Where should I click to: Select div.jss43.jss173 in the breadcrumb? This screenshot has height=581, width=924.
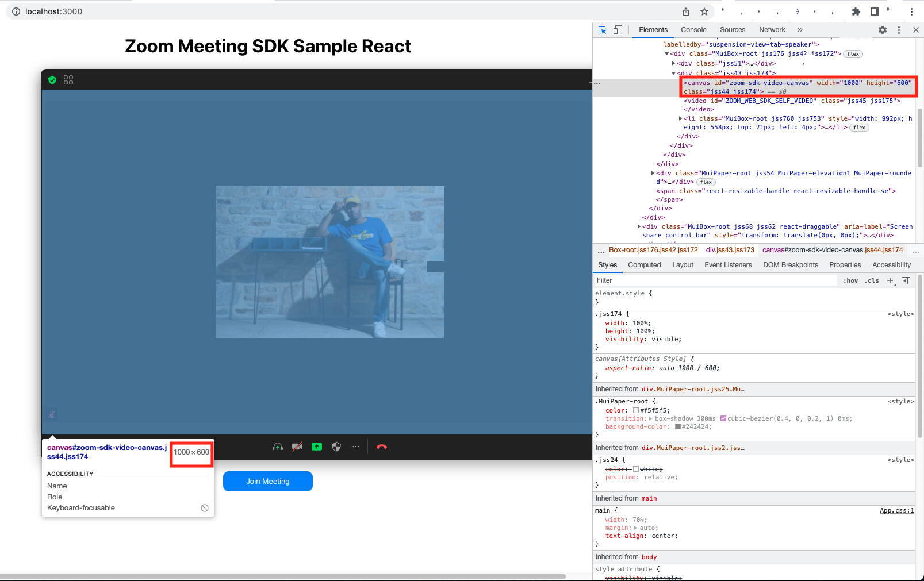coord(730,250)
